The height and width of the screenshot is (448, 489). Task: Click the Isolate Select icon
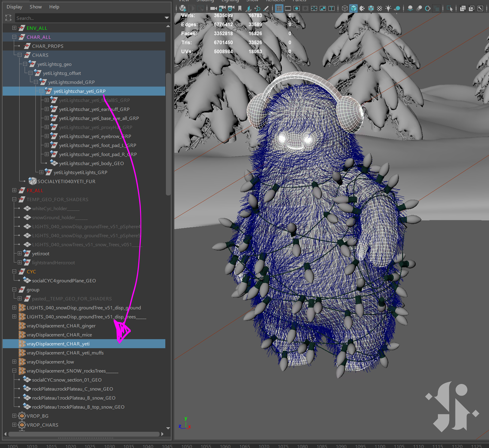(x=450, y=8)
